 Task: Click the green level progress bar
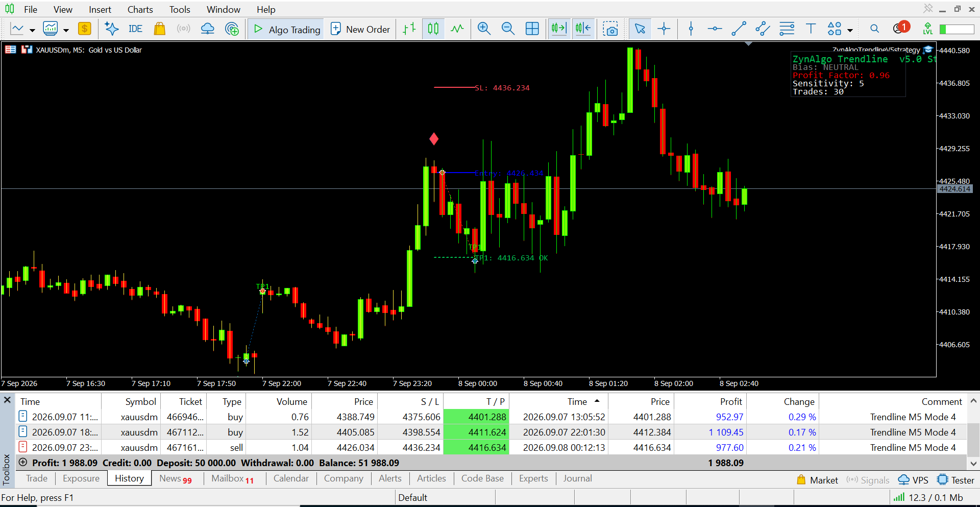pos(957,29)
